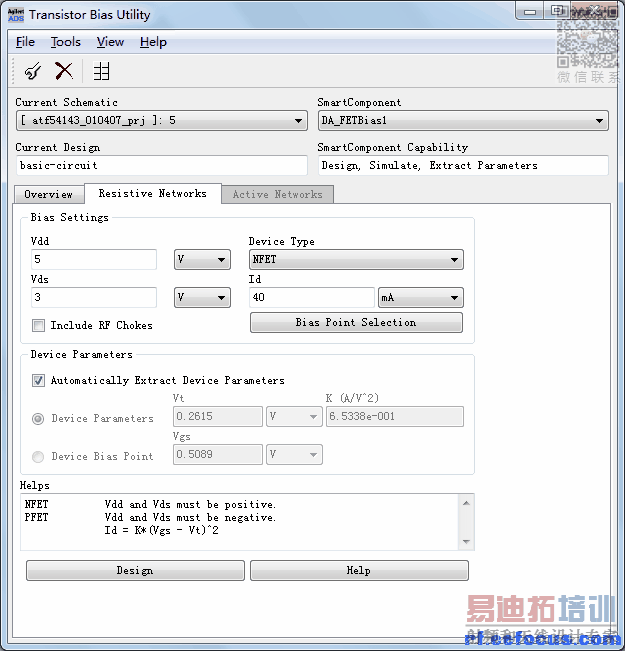This screenshot has width=625, height=651.
Task: Click the Vdd input field
Action: (94, 259)
